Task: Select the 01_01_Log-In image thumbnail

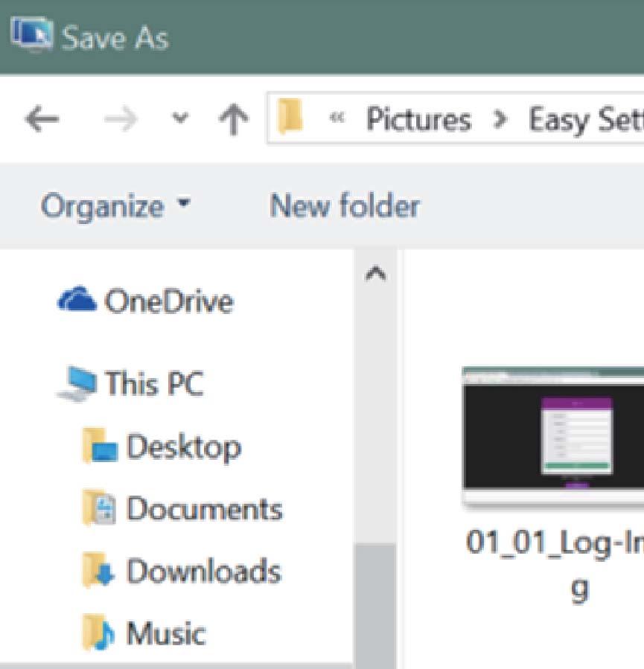Action: coord(553,437)
